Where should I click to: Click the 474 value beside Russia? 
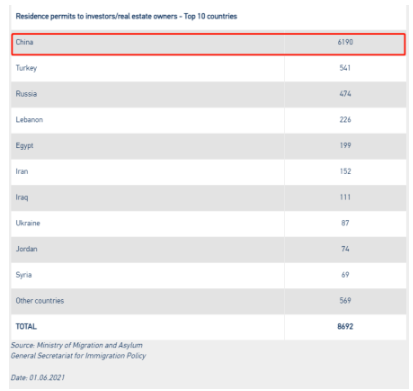[x=345, y=94]
